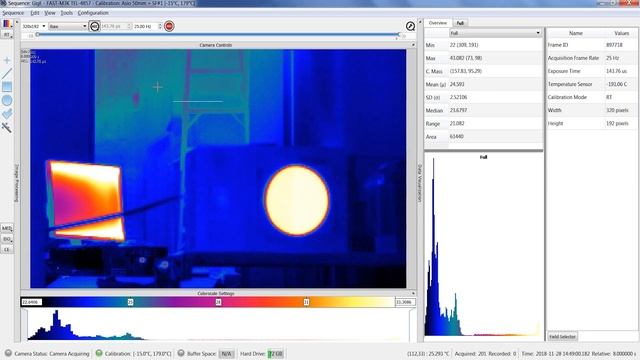This screenshot has width=640, height=360.
Task: Click the Values column header
Action: pyautogui.click(x=621, y=33)
